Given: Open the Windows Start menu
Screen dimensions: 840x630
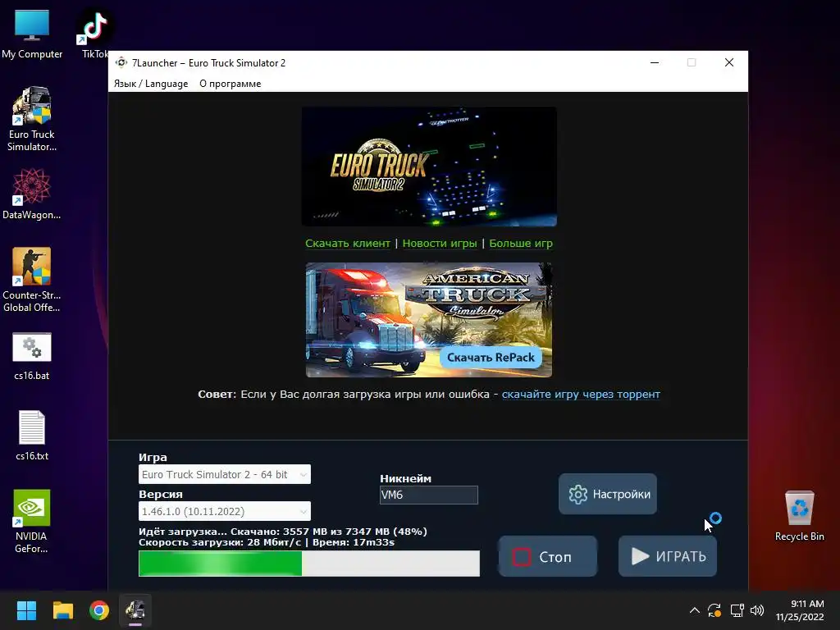Looking at the screenshot, I should (x=26, y=610).
